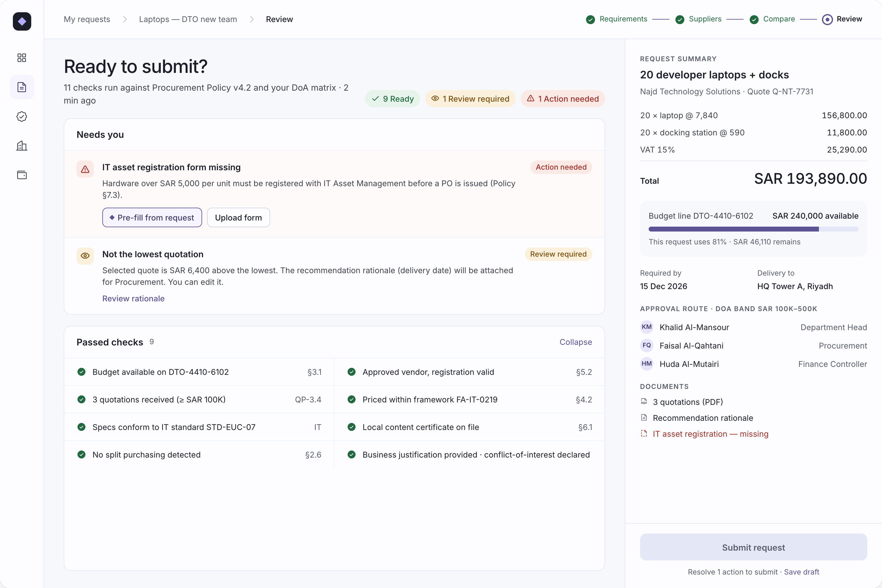Screen dimensions: 882x588
Task: Click the FQ avatar for Faisal Al-Qahtani
Action: pyautogui.click(x=646, y=345)
